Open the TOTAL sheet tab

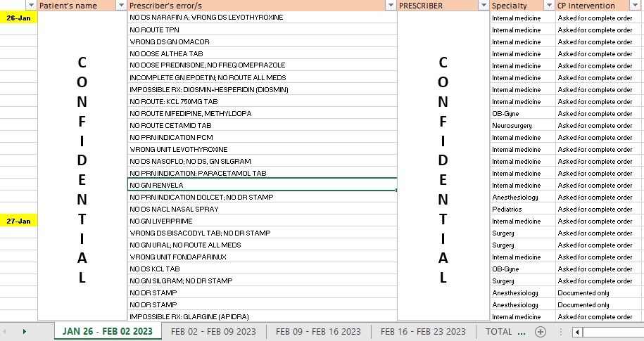(x=498, y=332)
